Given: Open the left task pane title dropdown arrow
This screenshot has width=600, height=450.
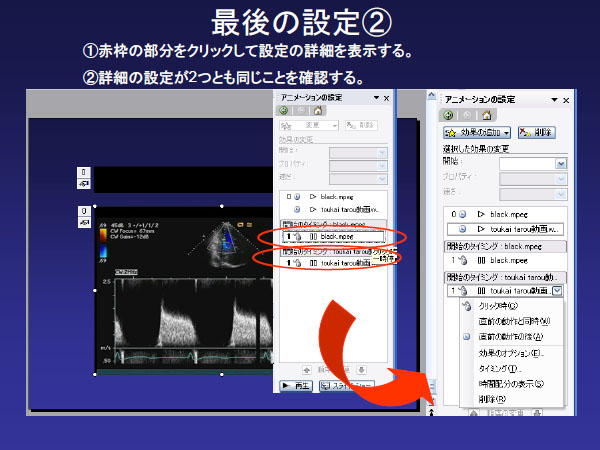Looking at the screenshot, I should [374, 97].
